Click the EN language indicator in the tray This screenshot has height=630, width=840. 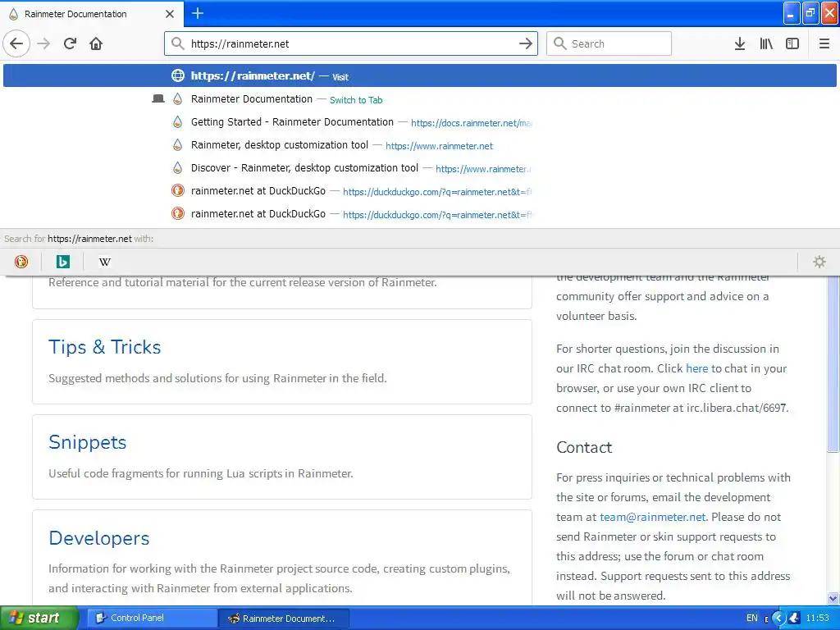pyautogui.click(x=751, y=618)
